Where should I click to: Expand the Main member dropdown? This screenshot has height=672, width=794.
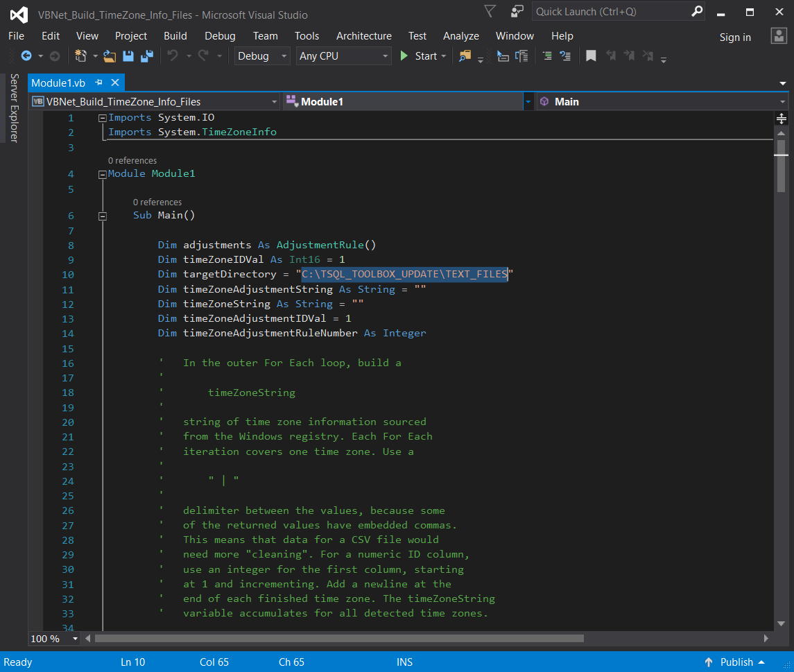click(782, 102)
